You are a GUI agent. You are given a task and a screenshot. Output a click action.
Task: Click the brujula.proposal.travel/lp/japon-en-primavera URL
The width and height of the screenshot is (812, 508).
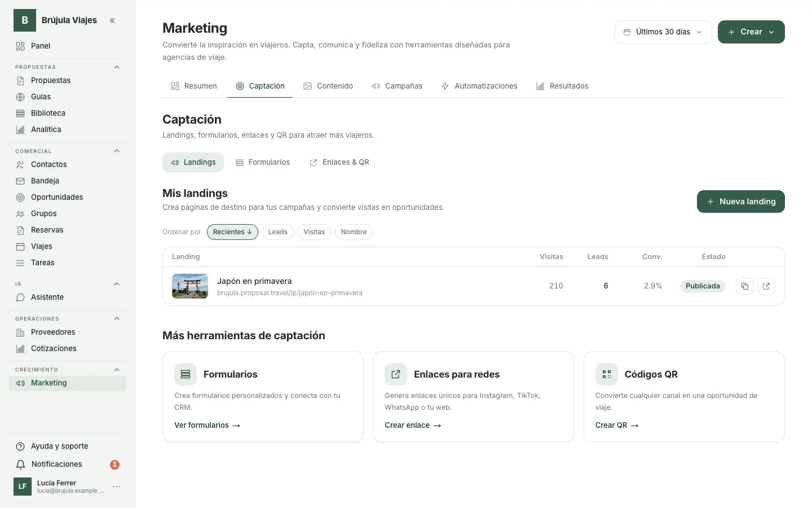[x=290, y=293]
